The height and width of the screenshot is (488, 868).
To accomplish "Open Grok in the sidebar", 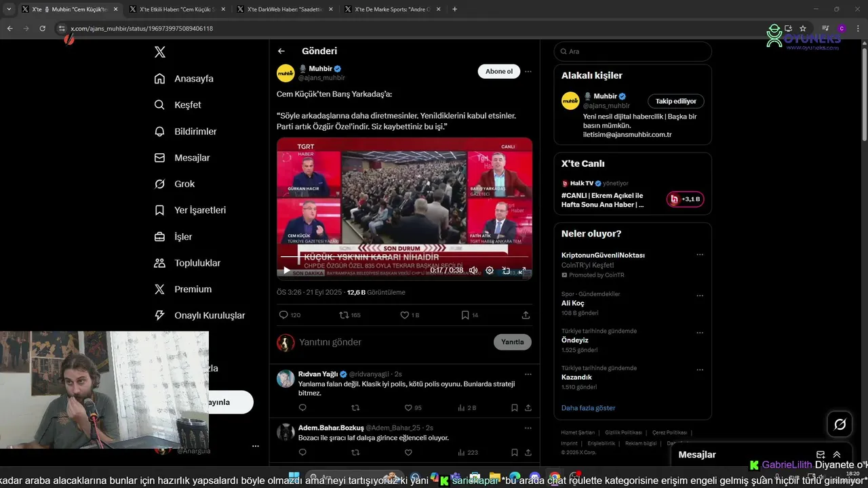I will click(x=174, y=184).
